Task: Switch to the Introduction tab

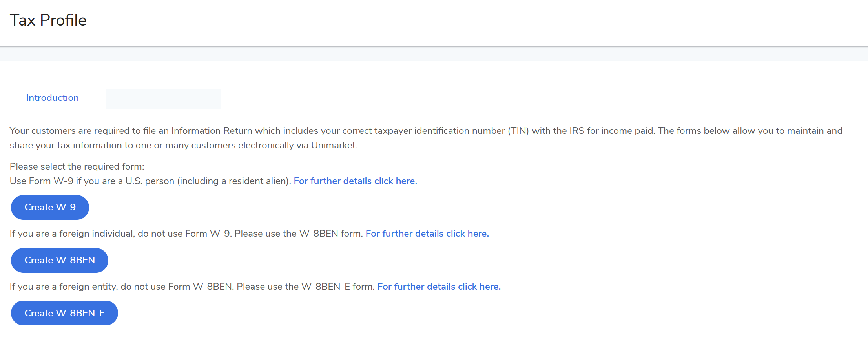Action: tap(52, 98)
